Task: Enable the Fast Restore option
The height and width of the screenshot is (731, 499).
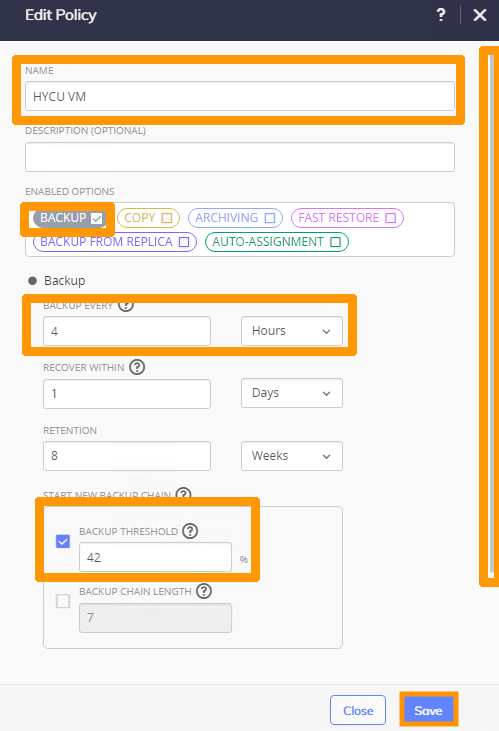Action: pyautogui.click(x=347, y=218)
